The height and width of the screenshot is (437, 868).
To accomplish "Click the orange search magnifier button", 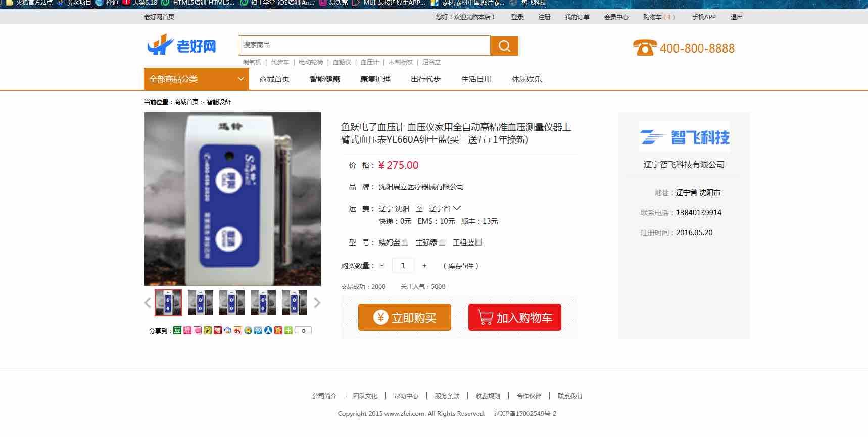I will pyautogui.click(x=504, y=46).
